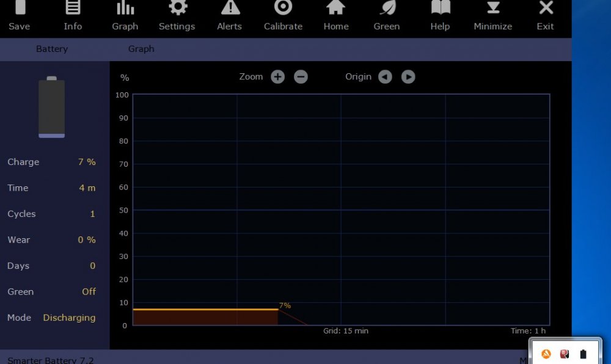Screen dimensions: 611x364
Task: Select the Graph section header
Action: tap(141, 49)
